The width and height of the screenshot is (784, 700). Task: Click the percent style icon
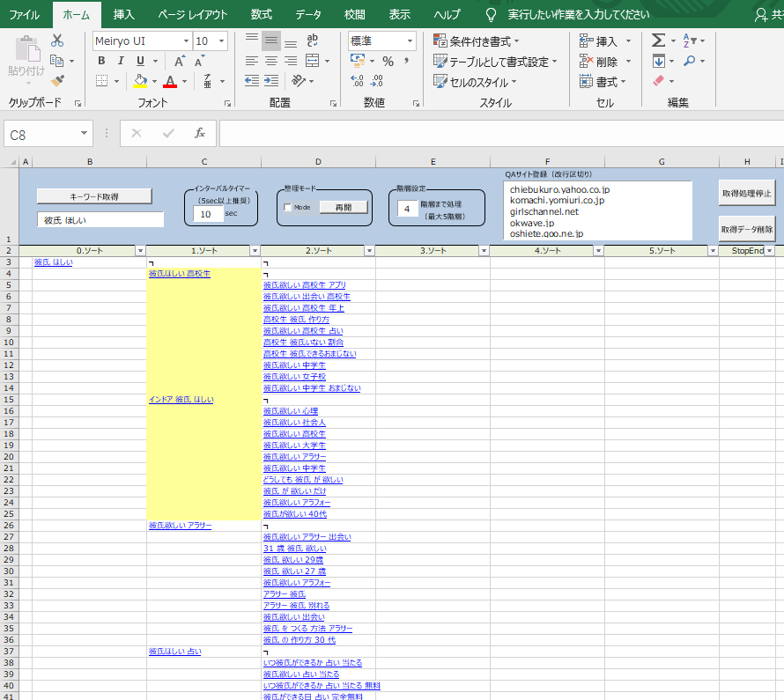(x=388, y=61)
